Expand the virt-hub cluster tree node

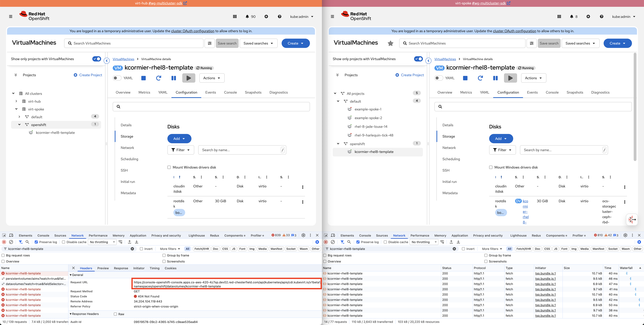16,101
